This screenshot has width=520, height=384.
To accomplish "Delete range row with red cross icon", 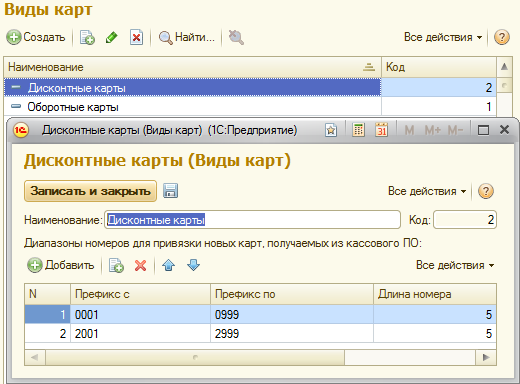I will (140, 265).
